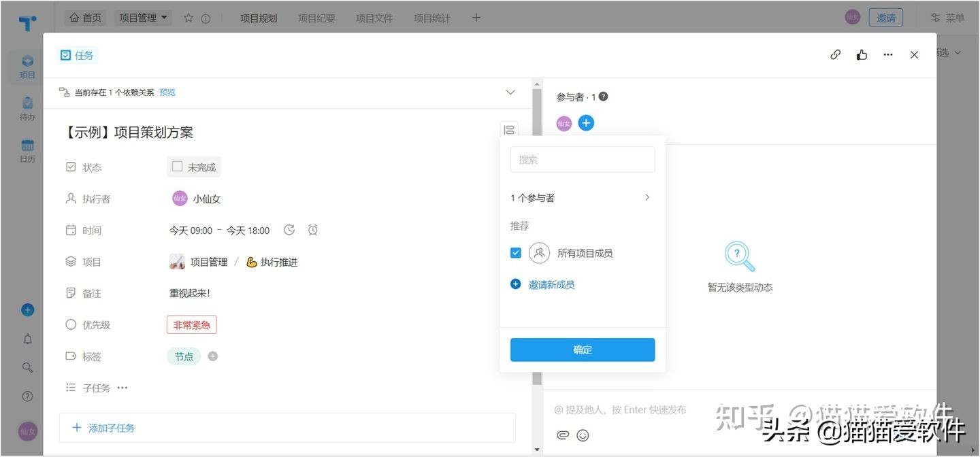This screenshot has height=457, width=980.
Task: Switch to the 项目统计 tab
Action: pos(431,18)
